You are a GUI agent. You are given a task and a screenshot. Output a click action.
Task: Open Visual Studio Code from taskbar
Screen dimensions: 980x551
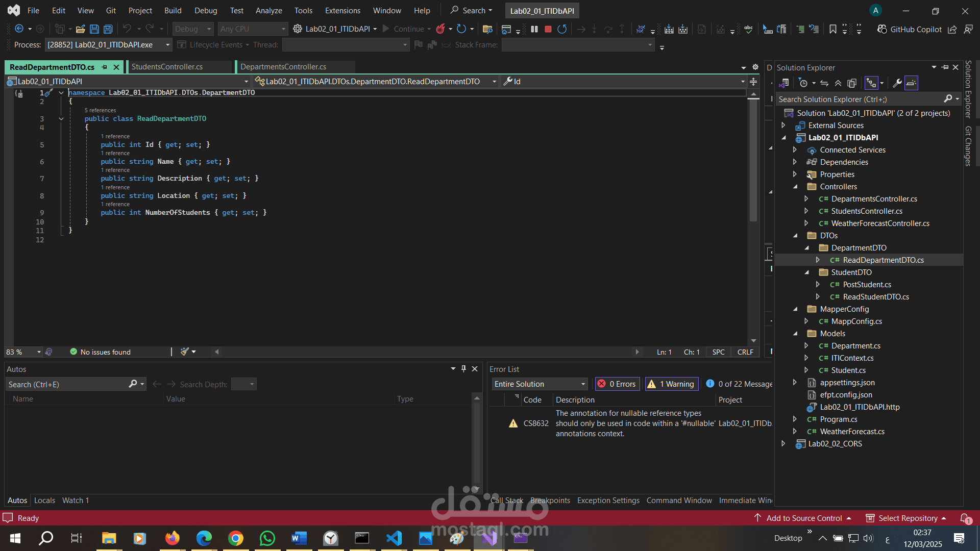[394, 538]
